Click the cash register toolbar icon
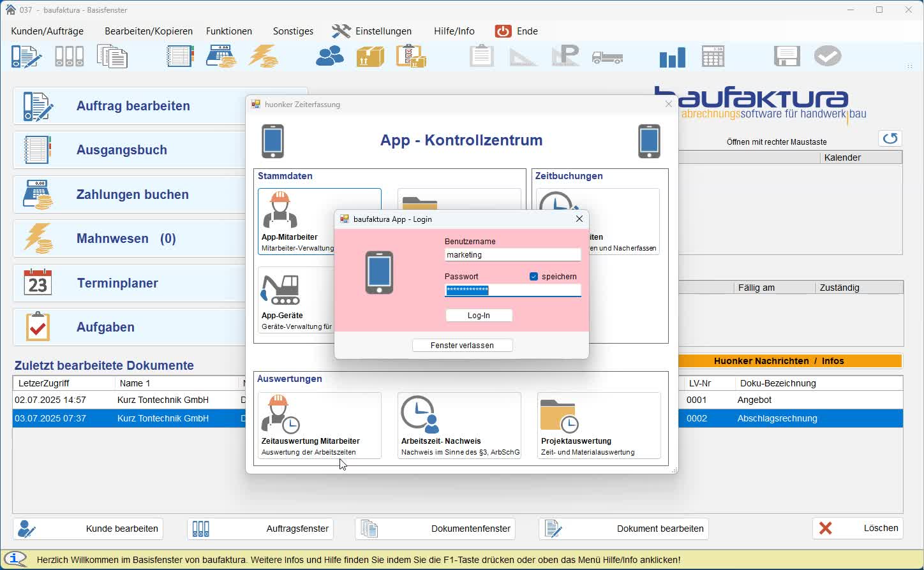 pos(221,57)
